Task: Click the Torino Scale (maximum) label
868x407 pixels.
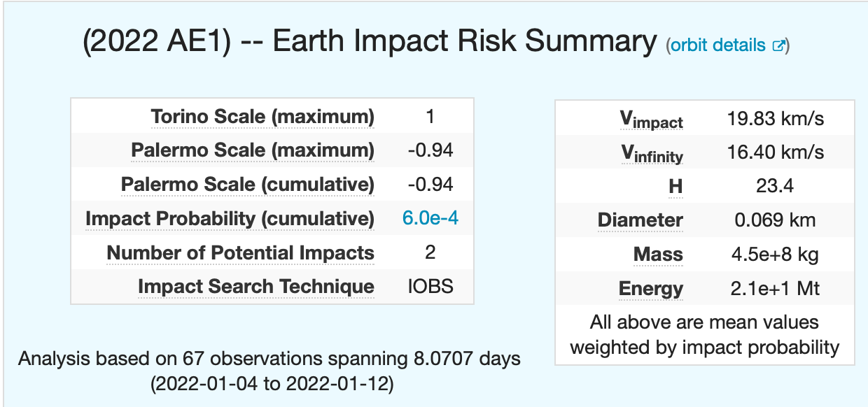Action: [x=262, y=116]
